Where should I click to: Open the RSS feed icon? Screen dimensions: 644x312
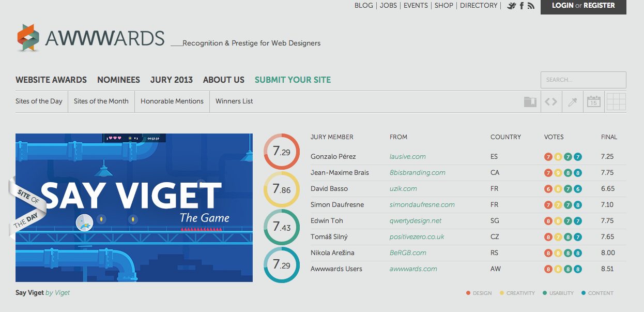[531, 6]
